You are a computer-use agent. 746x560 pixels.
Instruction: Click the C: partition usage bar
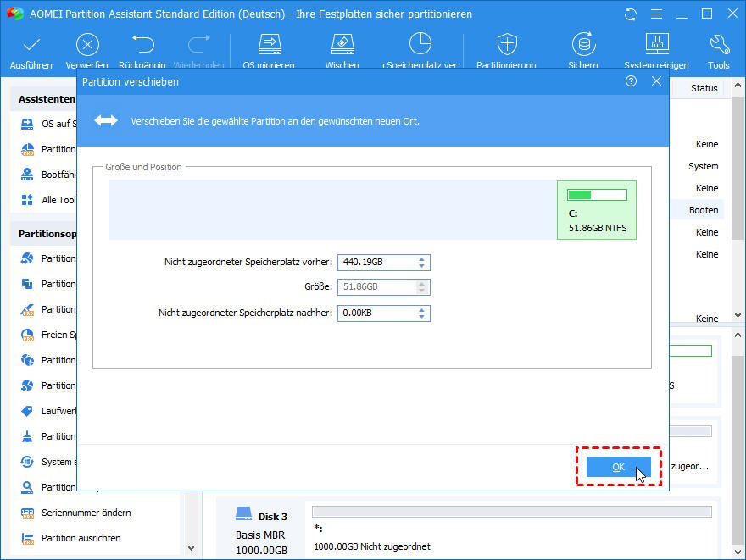point(597,195)
